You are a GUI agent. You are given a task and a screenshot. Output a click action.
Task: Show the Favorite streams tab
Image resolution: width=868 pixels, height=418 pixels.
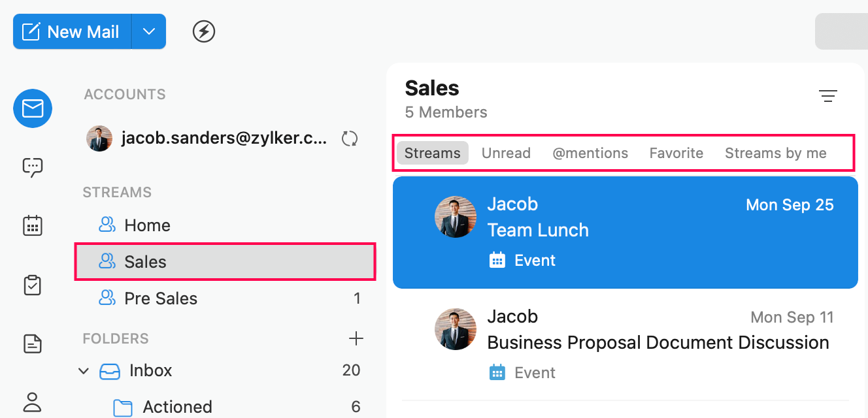click(676, 153)
